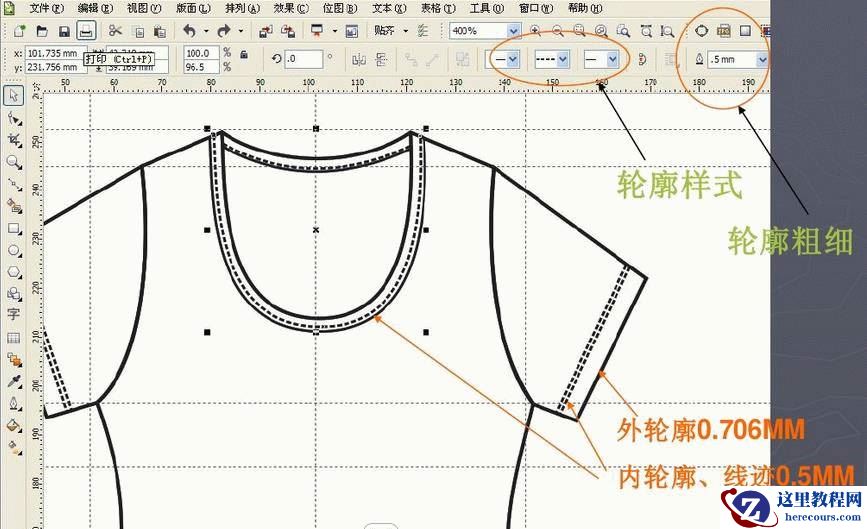The image size is (867, 529).
Task: Click the mirror vertically button
Action: tap(382, 59)
